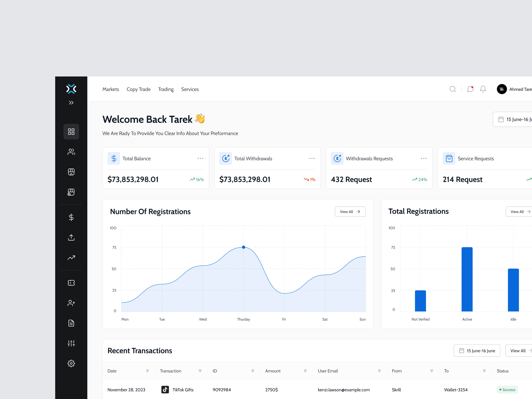Open the store icon in the sidebar
Viewport: 532px width, 399px height.
click(71, 172)
